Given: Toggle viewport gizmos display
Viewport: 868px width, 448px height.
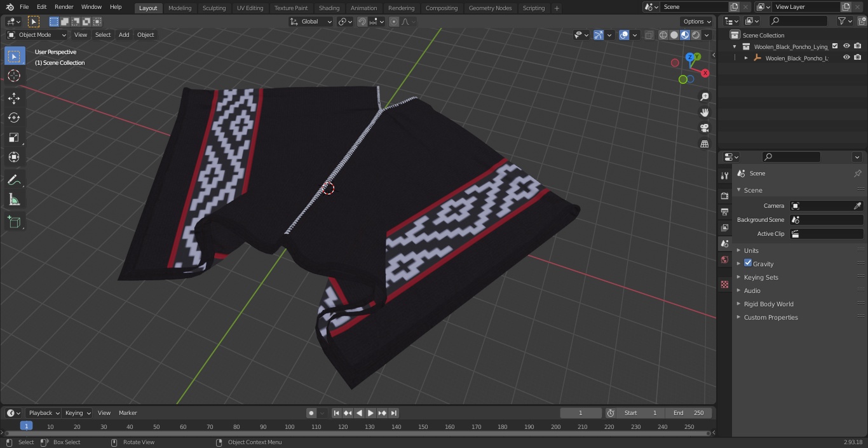Looking at the screenshot, I should tap(599, 35).
